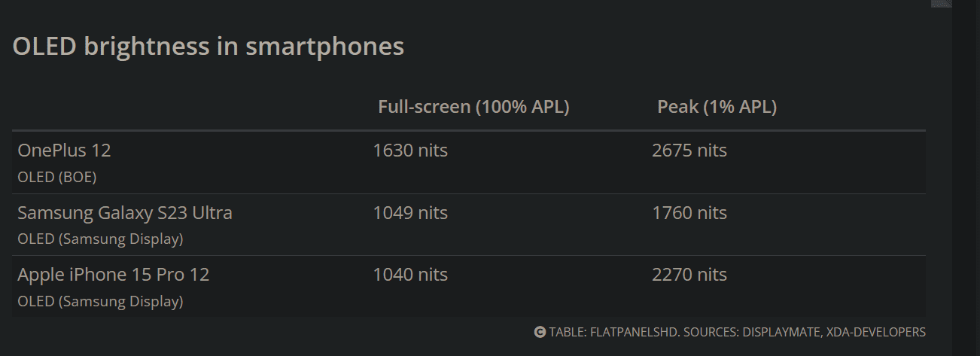Click the 1049 nits value
Screen dimensions: 980x356
click(x=410, y=213)
